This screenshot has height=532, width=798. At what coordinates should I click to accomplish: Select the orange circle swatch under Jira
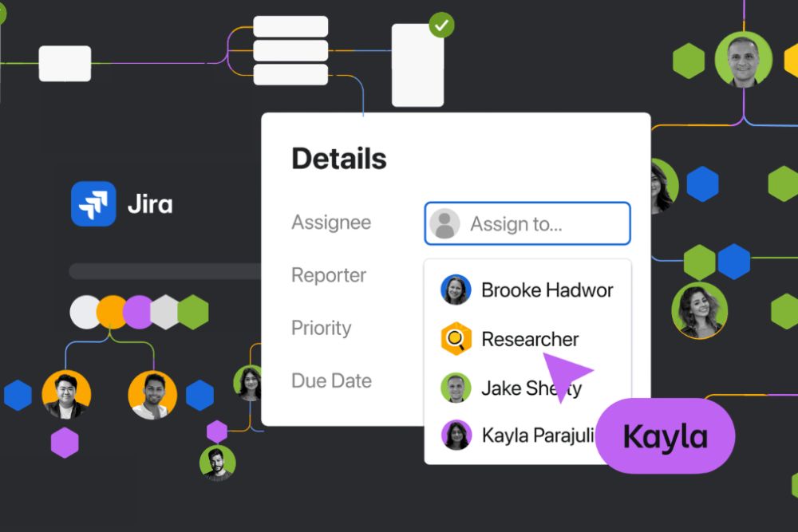click(x=112, y=312)
